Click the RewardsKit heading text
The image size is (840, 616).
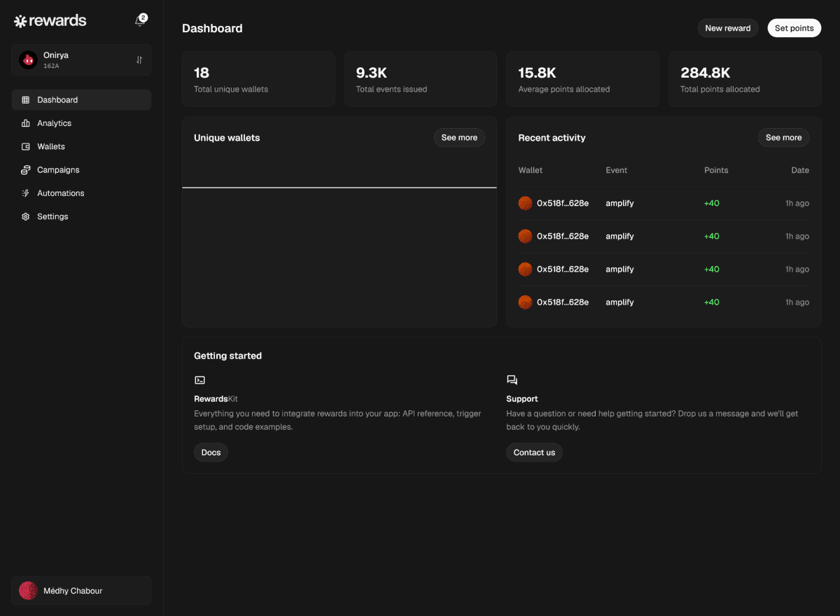(x=216, y=399)
